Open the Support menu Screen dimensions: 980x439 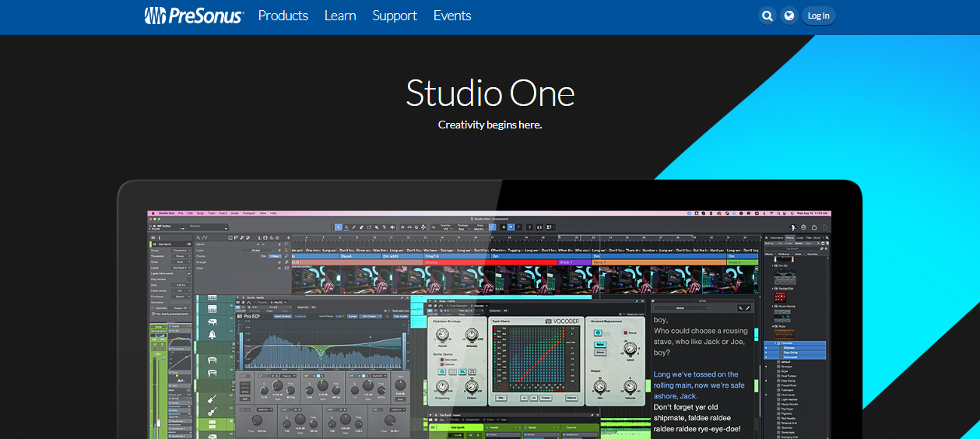[395, 16]
